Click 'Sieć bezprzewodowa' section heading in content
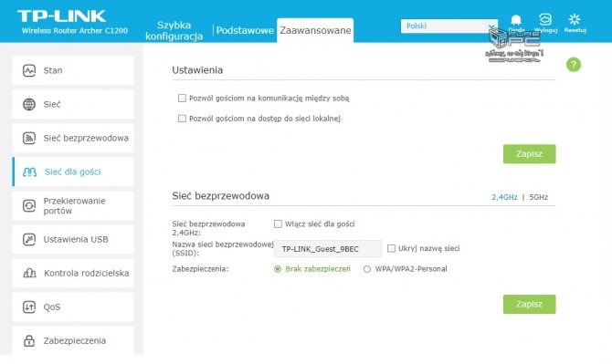612x364 pixels. 220,195
